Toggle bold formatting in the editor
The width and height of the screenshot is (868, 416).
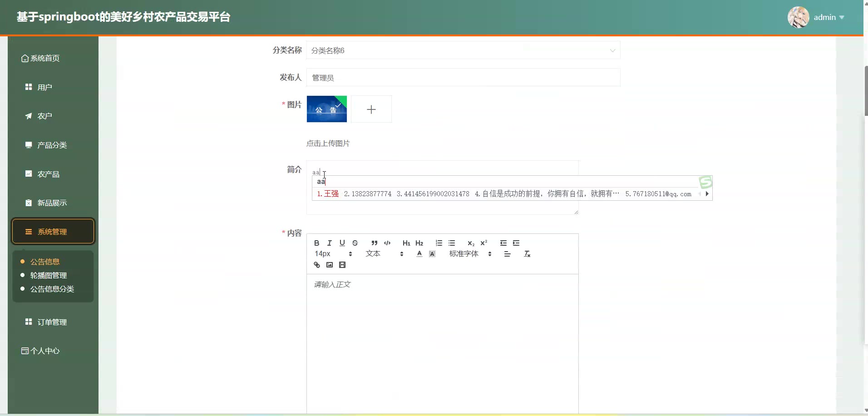pyautogui.click(x=316, y=243)
